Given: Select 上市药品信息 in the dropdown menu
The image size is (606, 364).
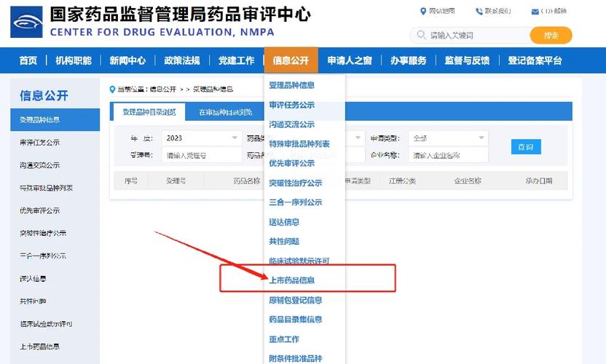Looking at the screenshot, I should tap(292, 280).
